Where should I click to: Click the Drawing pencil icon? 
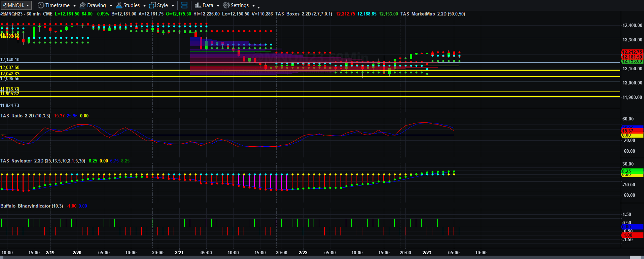82,5
